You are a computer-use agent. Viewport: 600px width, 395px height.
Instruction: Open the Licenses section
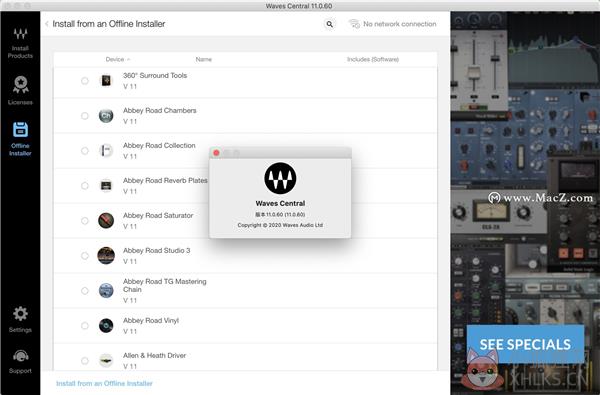click(20, 90)
